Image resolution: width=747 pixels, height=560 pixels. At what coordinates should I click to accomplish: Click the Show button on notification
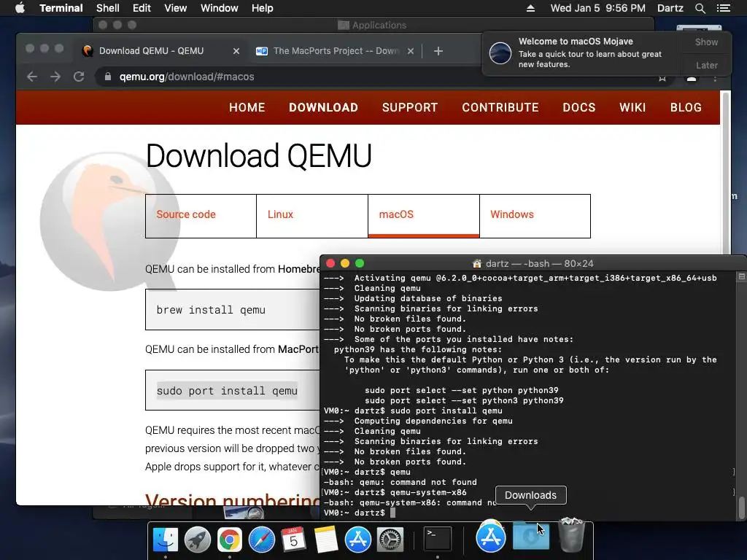[x=706, y=42]
